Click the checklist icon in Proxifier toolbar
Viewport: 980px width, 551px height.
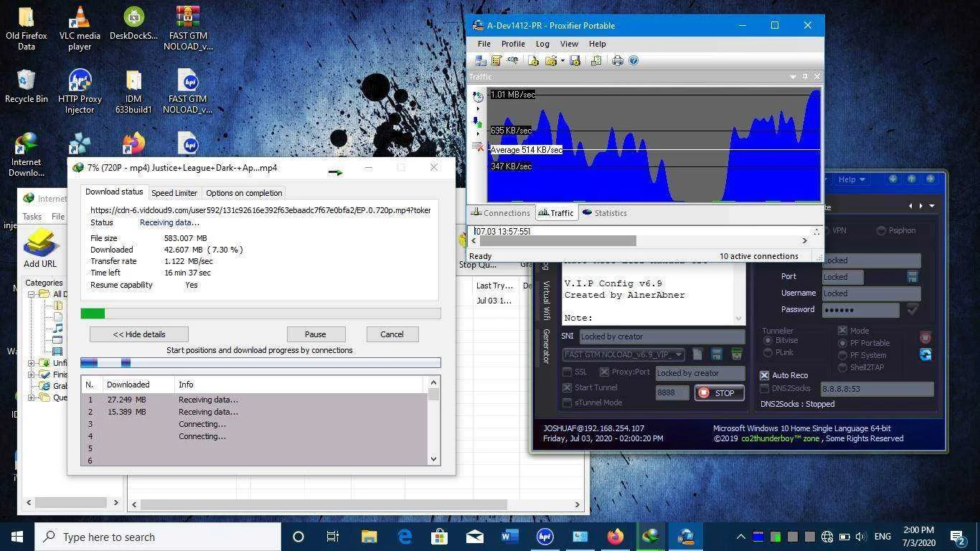click(596, 61)
